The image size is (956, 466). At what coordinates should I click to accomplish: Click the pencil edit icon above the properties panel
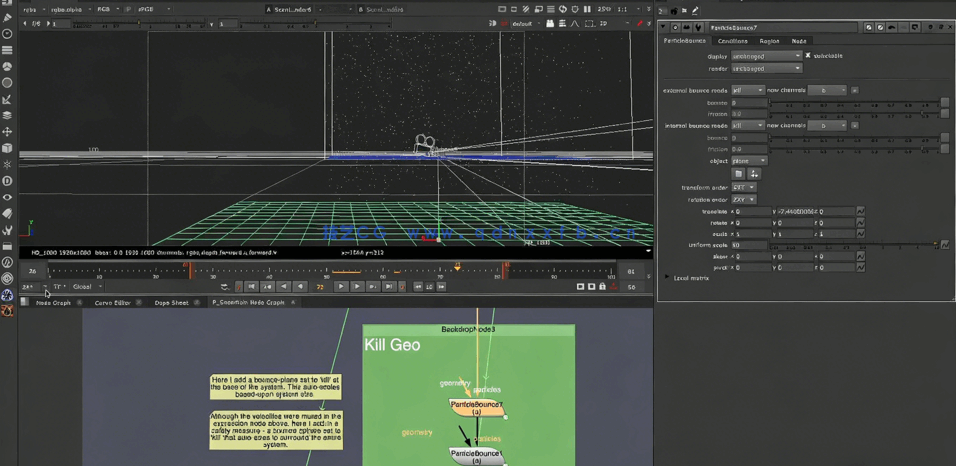tap(695, 11)
